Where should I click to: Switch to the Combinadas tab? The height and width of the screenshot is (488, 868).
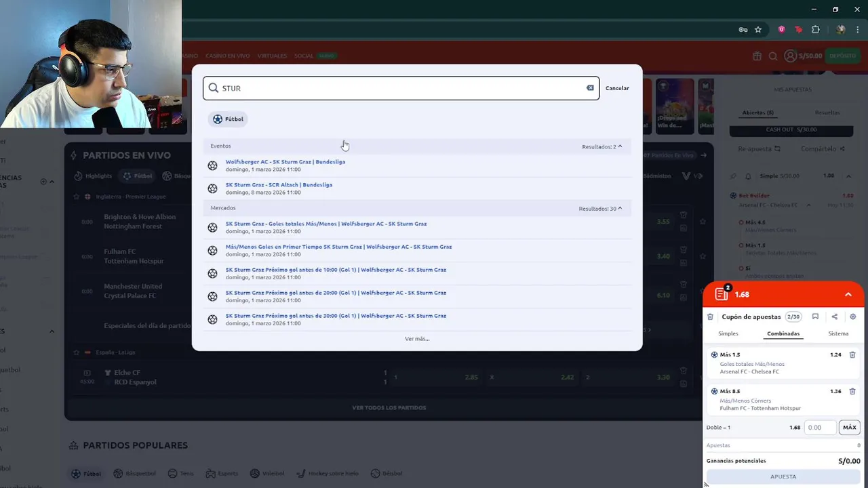[x=783, y=333]
